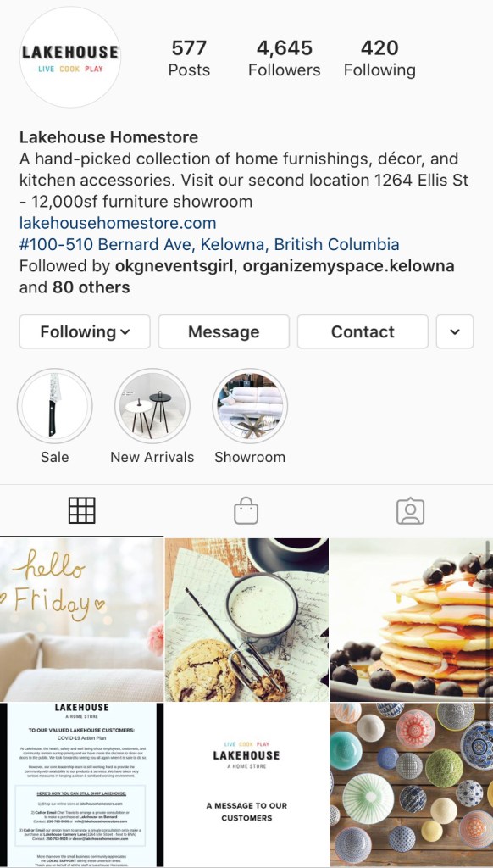The image size is (493, 868).
Task: Open the hello Friday post
Action: pos(82,620)
